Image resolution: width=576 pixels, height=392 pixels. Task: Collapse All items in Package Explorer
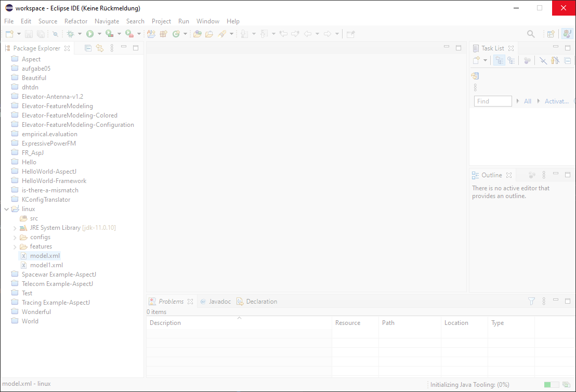click(x=88, y=47)
